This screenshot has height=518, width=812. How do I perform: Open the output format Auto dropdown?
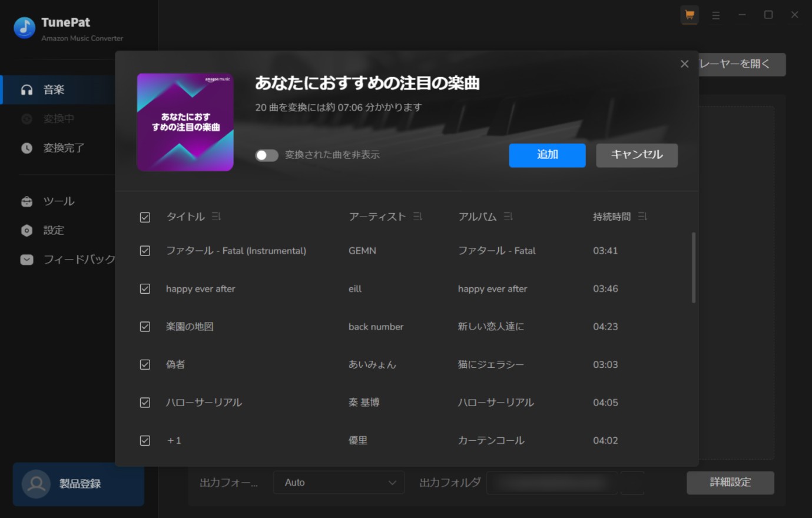coord(339,482)
